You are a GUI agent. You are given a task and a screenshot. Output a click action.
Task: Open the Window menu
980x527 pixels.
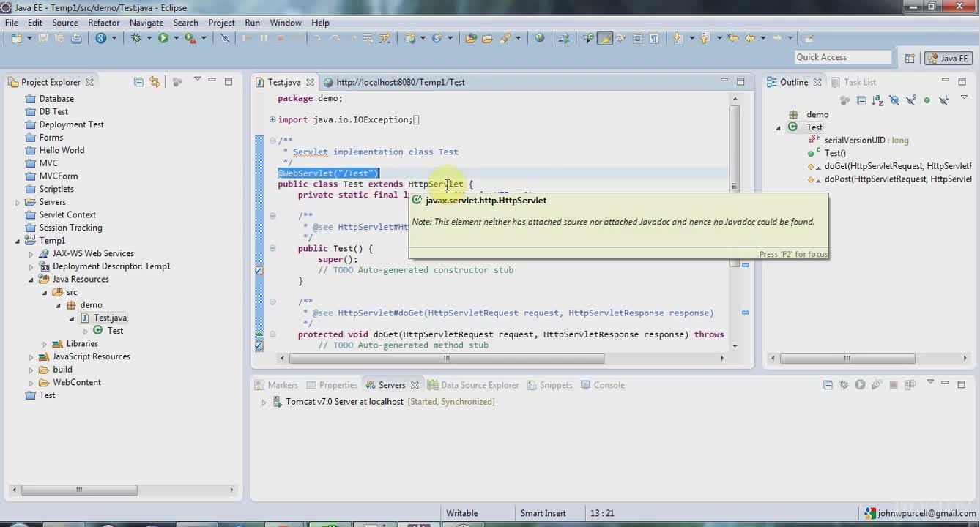[x=286, y=23]
